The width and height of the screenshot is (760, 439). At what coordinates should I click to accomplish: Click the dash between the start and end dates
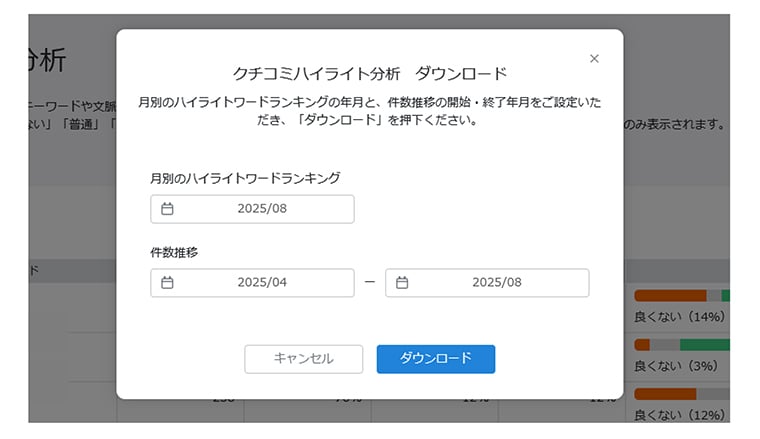[x=369, y=283]
